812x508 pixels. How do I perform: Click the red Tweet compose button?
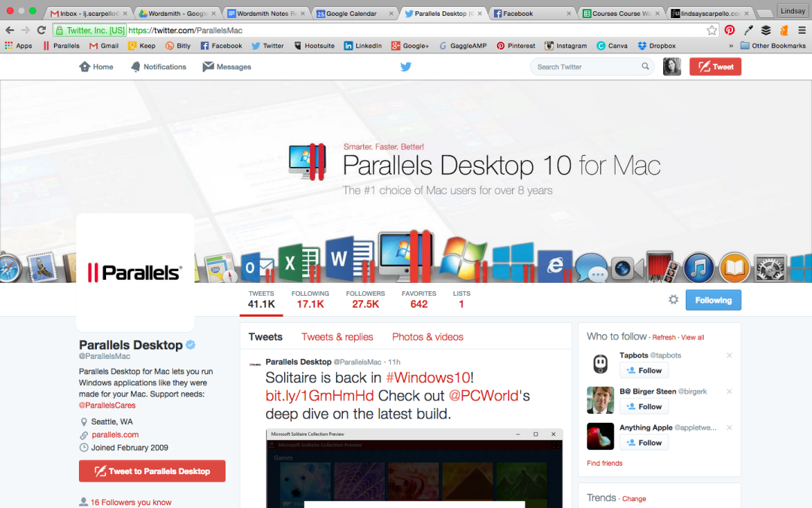coord(715,66)
